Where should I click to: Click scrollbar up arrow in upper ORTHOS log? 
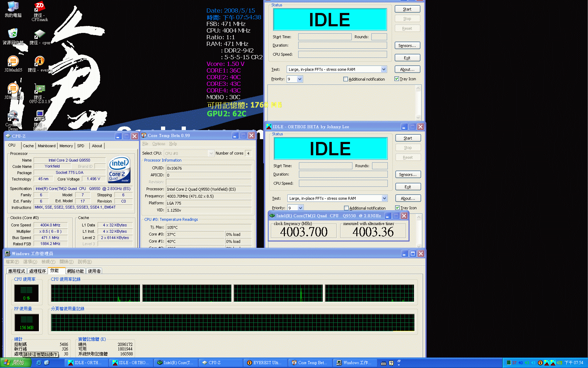(x=418, y=88)
